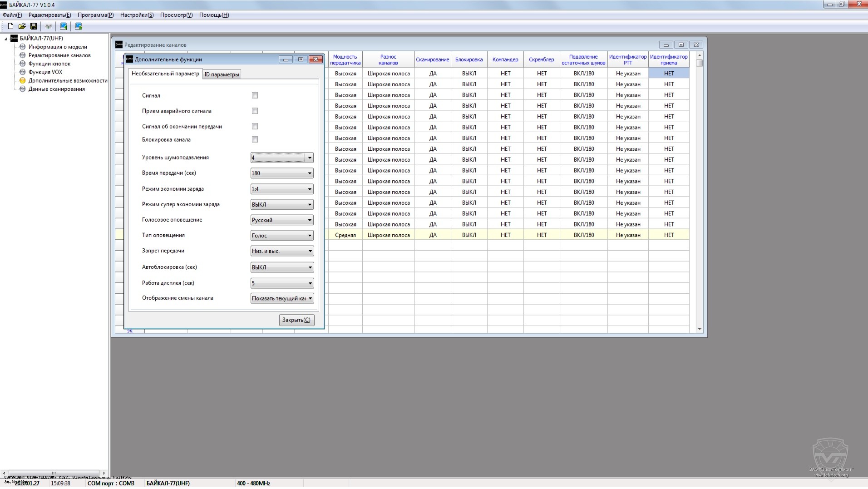Open the Время передачи (сек) dropdown
868x489 pixels.
coord(310,173)
